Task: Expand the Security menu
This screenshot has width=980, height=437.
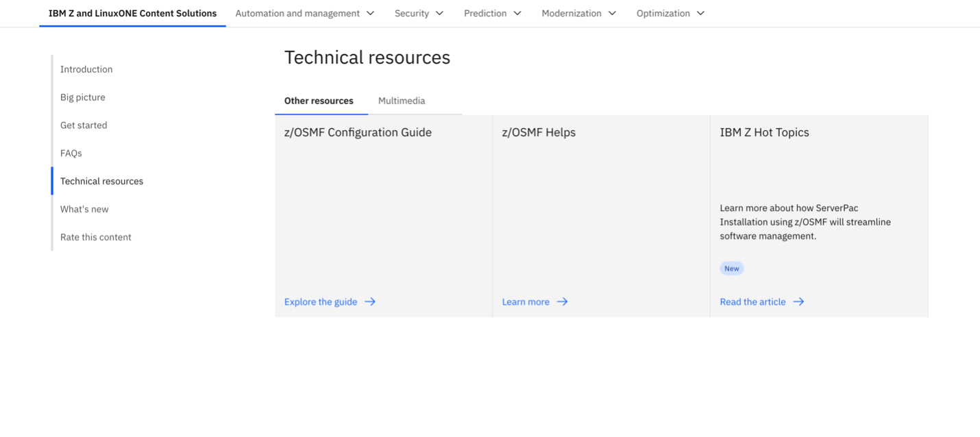Action: (x=419, y=13)
